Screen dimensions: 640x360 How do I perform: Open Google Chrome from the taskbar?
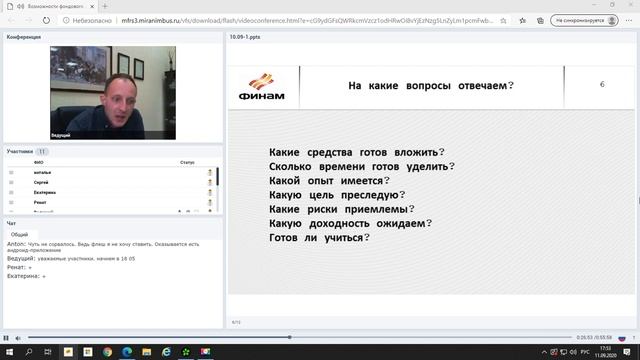coord(107,352)
